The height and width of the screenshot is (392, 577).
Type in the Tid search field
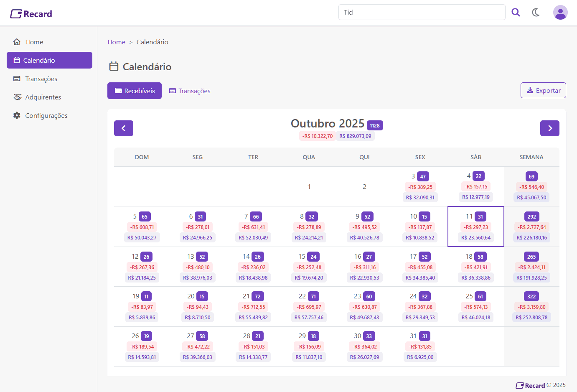421,12
